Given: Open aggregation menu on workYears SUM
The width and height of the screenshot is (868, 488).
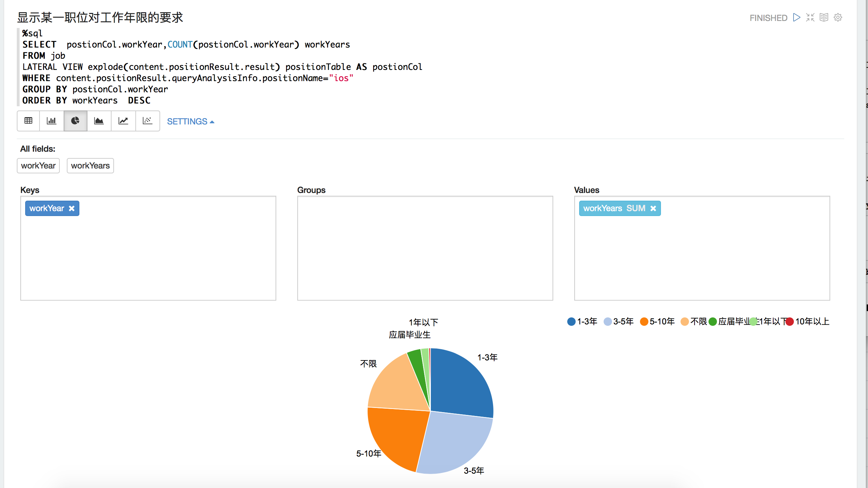Looking at the screenshot, I should [x=636, y=208].
